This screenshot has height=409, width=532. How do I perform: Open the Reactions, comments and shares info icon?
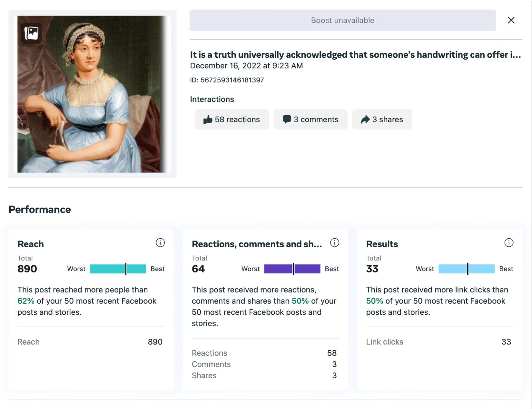click(335, 243)
